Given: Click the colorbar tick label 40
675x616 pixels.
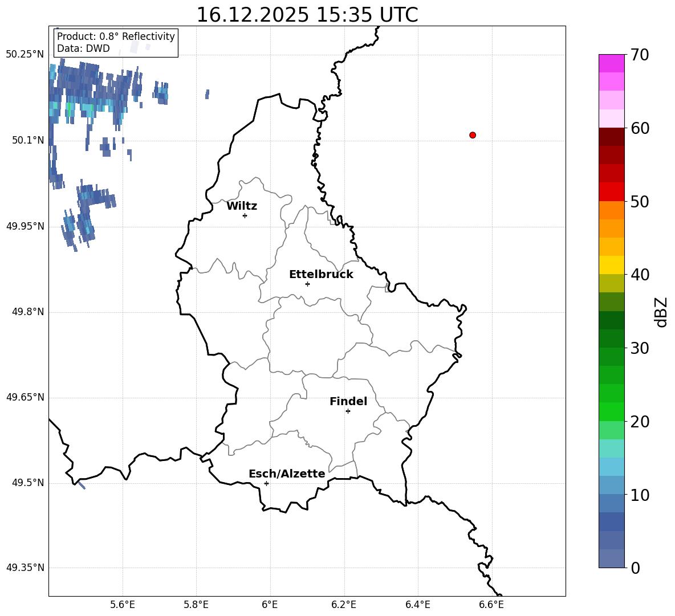Looking at the screenshot, I should [x=640, y=275].
